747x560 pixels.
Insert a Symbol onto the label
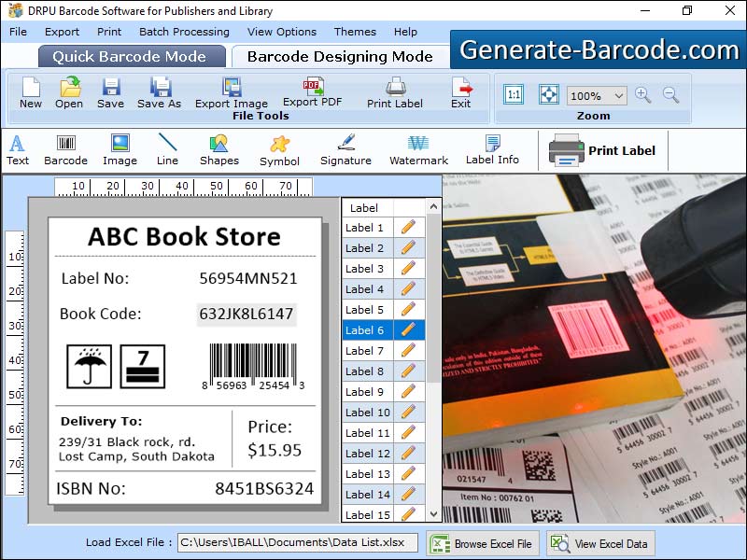[279, 149]
